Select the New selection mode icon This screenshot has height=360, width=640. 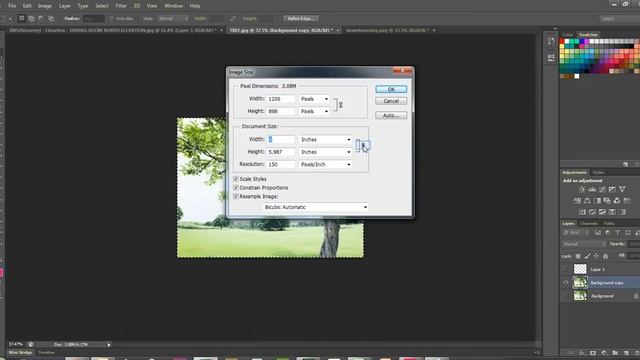[x=22, y=18]
